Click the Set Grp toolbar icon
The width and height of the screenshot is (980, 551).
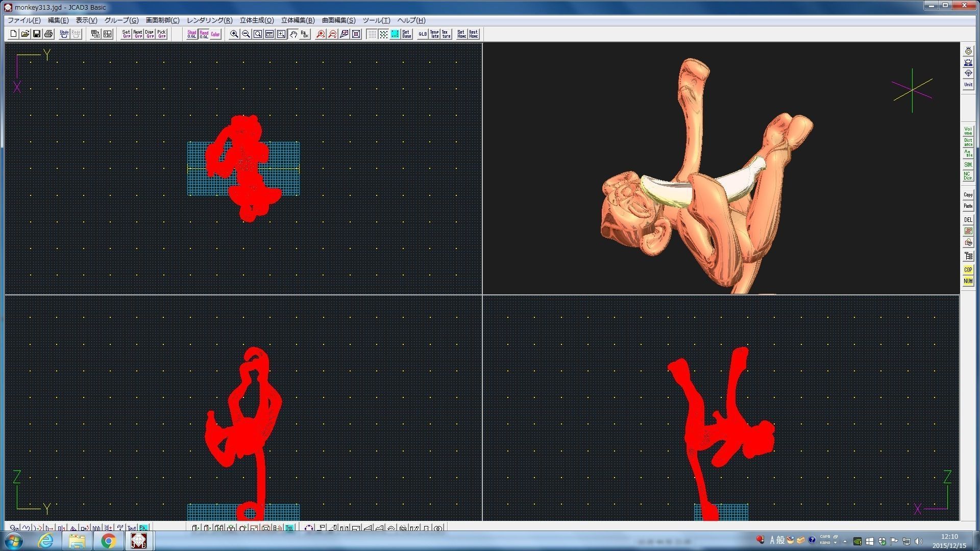pyautogui.click(x=126, y=34)
